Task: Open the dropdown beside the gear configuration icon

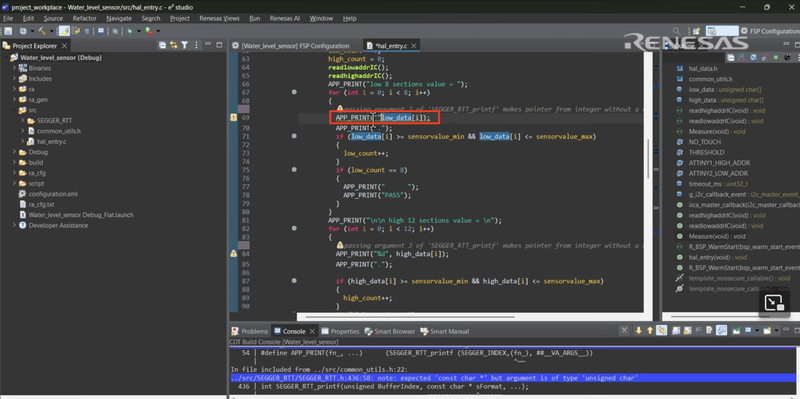Action: [x=32, y=32]
